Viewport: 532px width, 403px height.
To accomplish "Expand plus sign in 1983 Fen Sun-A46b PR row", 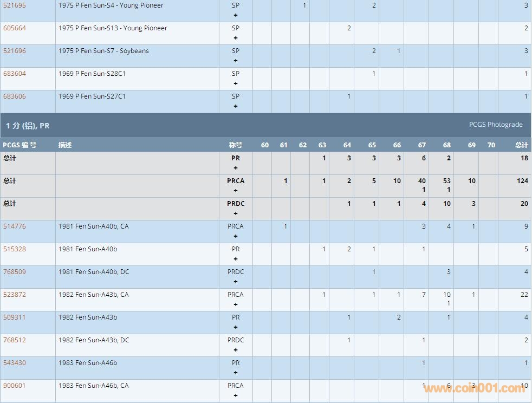I will (236, 373).
